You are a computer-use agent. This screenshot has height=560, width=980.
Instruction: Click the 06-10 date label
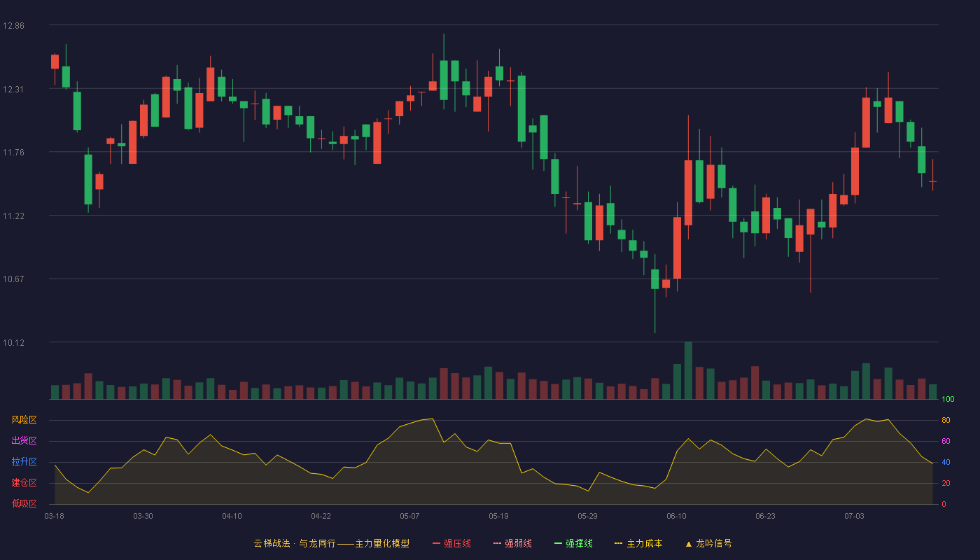(676, 516)
